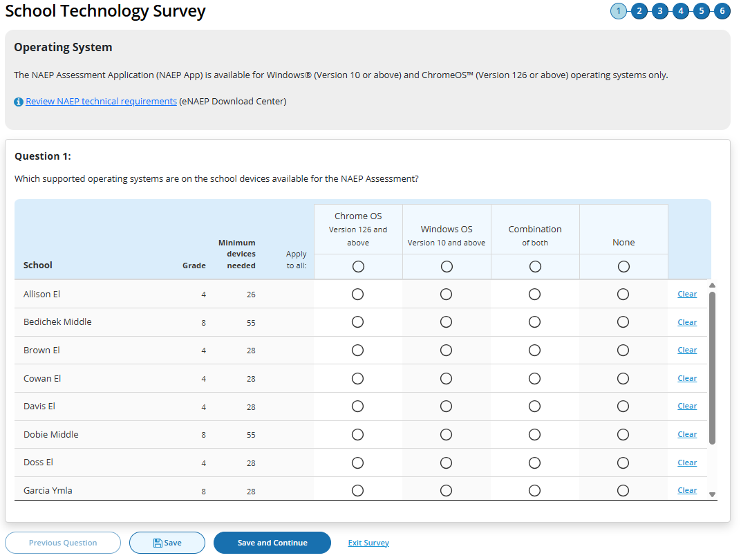741x560 pixels.
Task: Click the Save and Continue button
Action: pyautogui.click(x=272, y=543)
